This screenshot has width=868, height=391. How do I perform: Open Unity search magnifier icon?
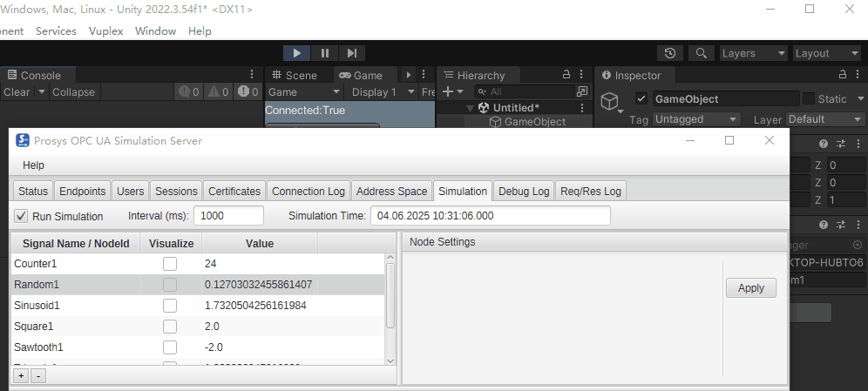[x=701, y=53]
